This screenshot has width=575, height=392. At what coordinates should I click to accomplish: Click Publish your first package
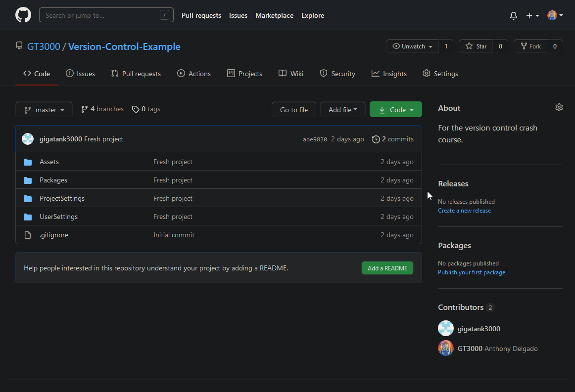tap(472, 272)
